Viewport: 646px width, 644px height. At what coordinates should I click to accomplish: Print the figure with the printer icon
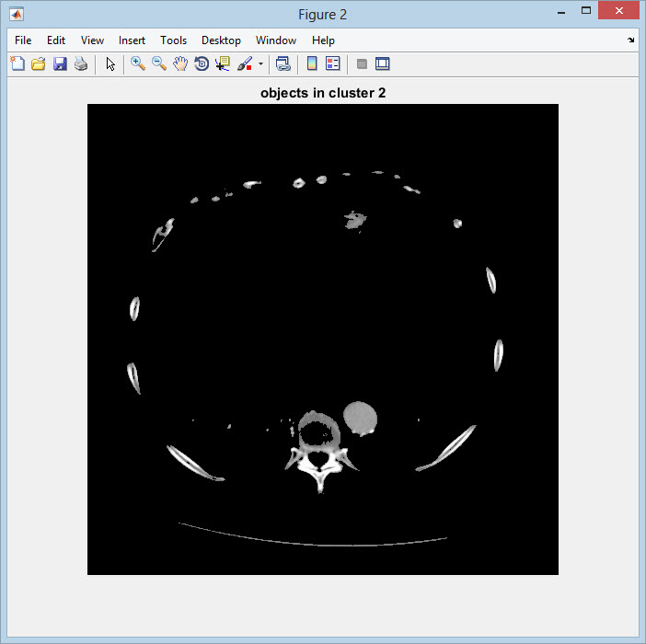[81, 63]
